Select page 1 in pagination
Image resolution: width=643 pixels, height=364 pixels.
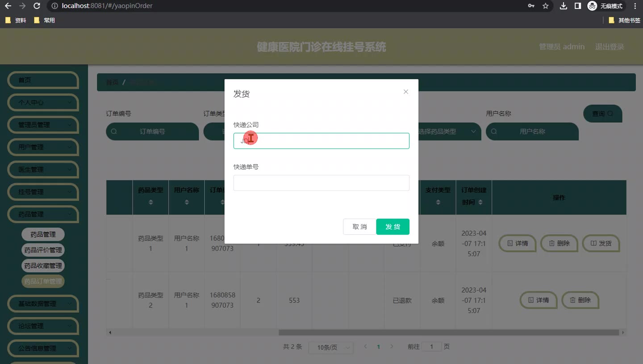pyautogui.click(x=379, y=347)
